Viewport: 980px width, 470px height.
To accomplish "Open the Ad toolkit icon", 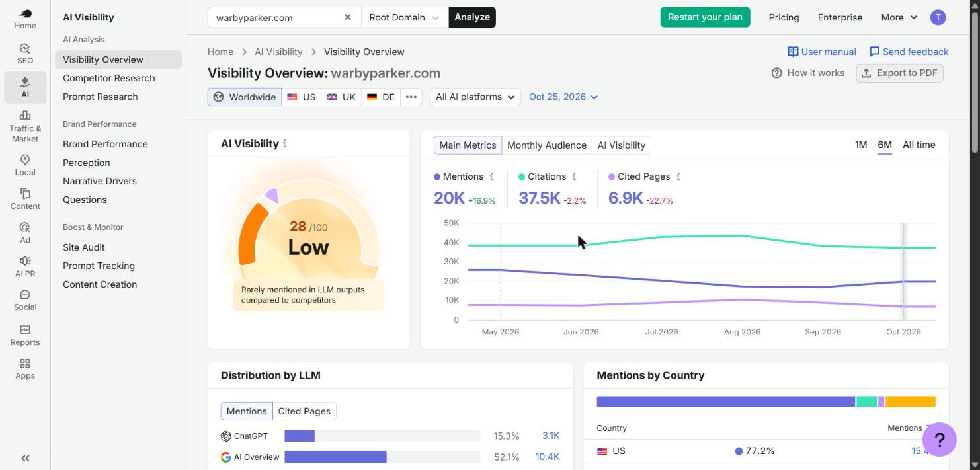I will 25,233.
